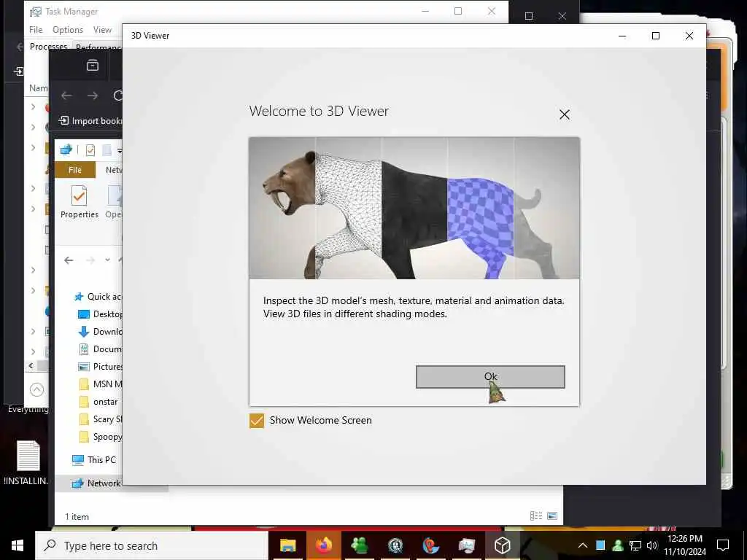Select This PC in Explorer tree
The width and height of the screenshot is (747, 560).
pyautogui.click(x=94, y=460)
